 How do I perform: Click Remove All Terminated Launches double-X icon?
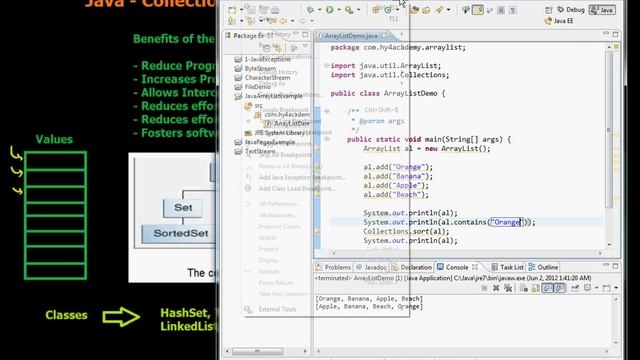click(508, 288)
